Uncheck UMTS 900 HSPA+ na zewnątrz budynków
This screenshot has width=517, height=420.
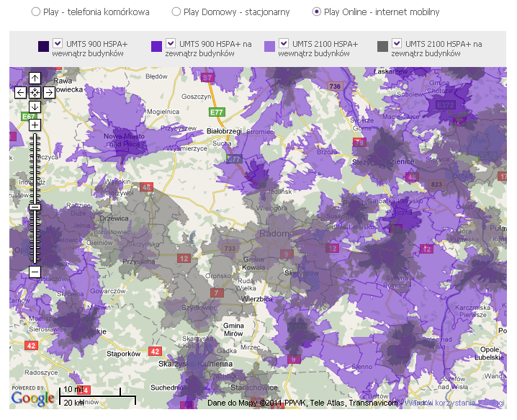coord(171,43)
